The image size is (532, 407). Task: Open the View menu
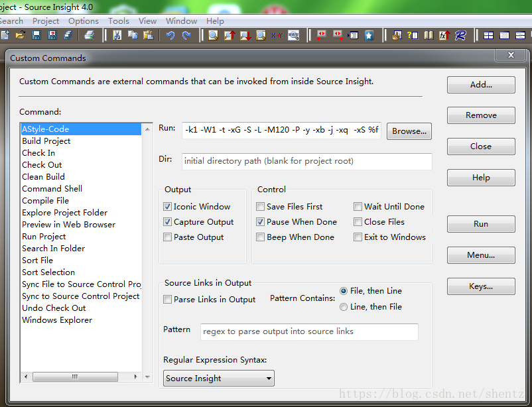(147, 21)
